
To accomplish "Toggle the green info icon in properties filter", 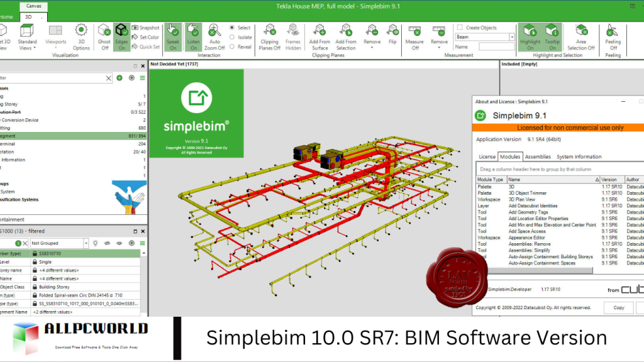I will (18, 243).
